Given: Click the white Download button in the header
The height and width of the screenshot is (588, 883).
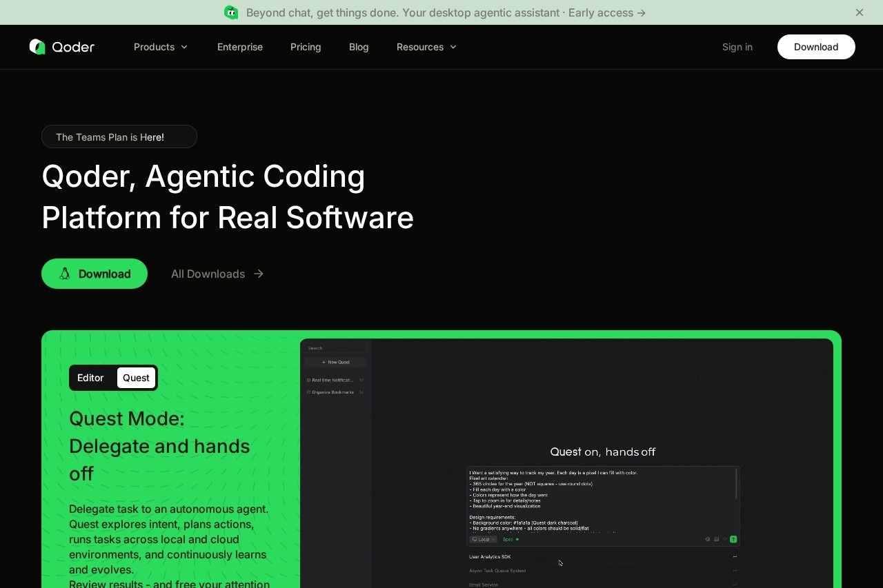Looking at the screenshot, I should [816, 47].
